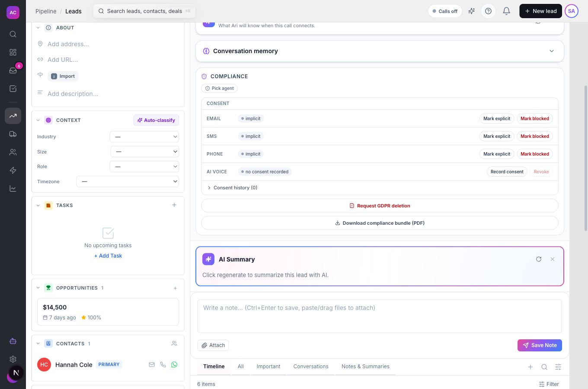Open the tasks checkbox icon in sidebar

tap(13, 89)
